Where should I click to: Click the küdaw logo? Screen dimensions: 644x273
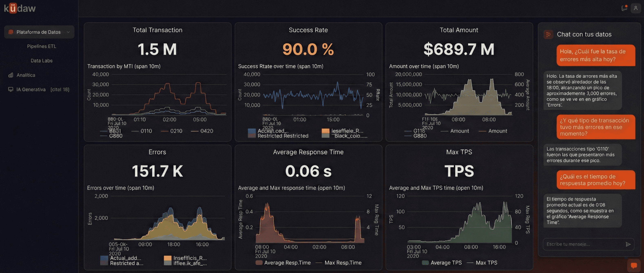[x=20, y=8]
